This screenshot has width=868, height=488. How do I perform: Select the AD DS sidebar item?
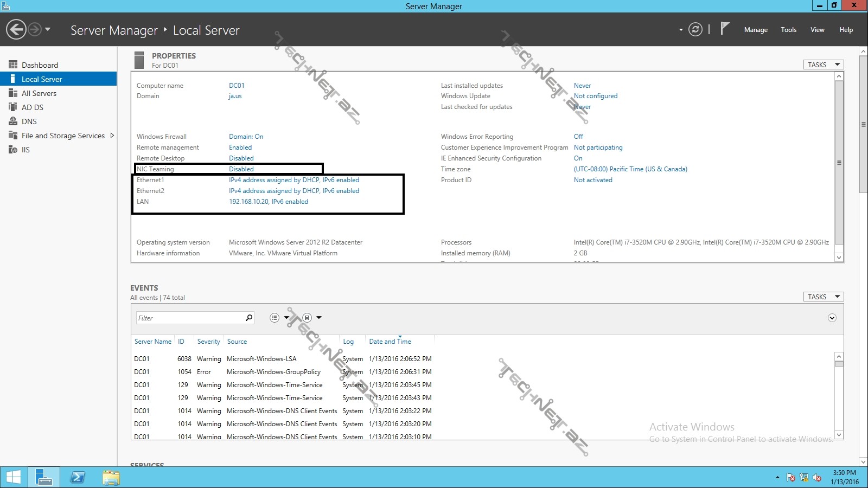click(33, 107)
